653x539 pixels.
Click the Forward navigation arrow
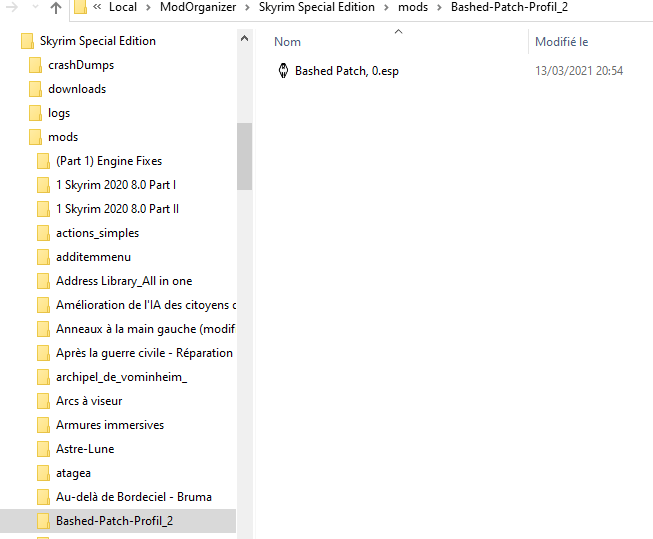pos(12,7)
